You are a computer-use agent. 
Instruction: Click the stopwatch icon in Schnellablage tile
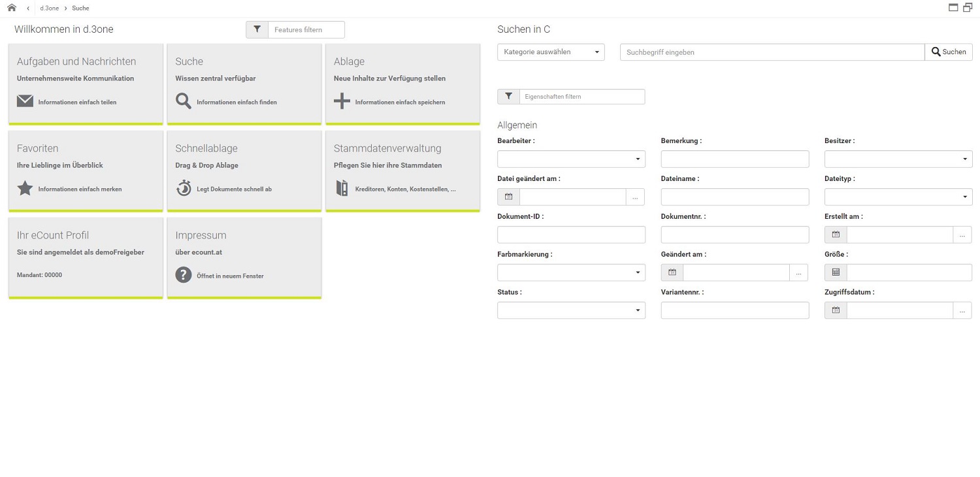[x=184, y=188]
